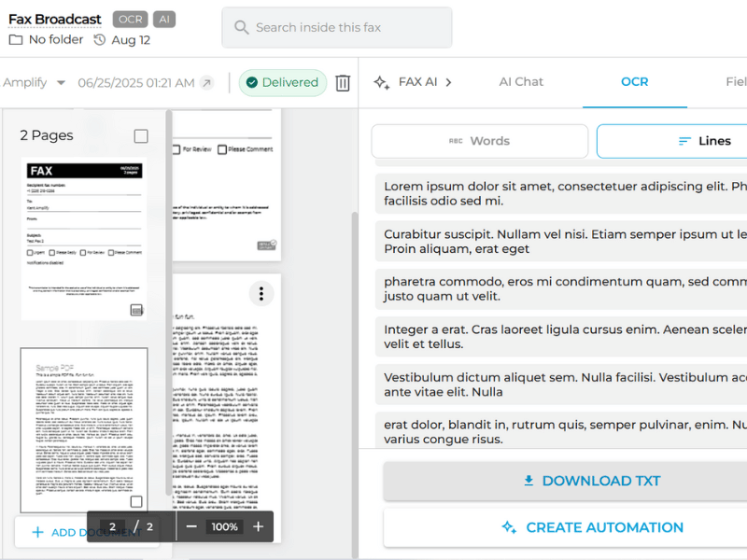This screenshot has height=560, width=747.
Task: Expand FAX AI chevron
Action: 448,82
